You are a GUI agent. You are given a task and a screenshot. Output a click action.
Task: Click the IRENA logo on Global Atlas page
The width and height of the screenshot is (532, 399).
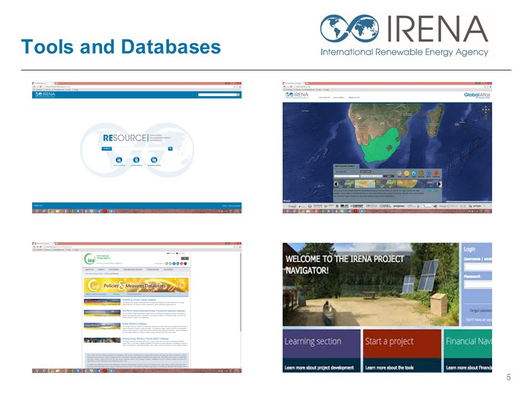coord(297,95)
